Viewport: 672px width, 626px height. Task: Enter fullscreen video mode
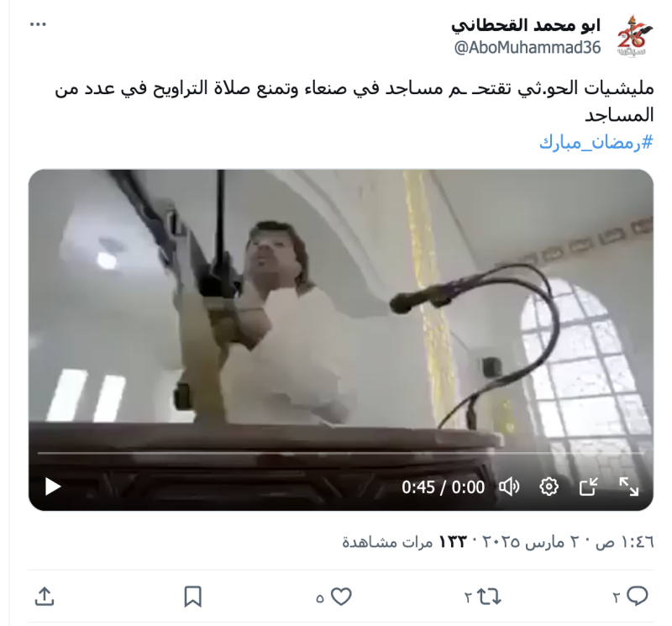(x=628, y=487)
